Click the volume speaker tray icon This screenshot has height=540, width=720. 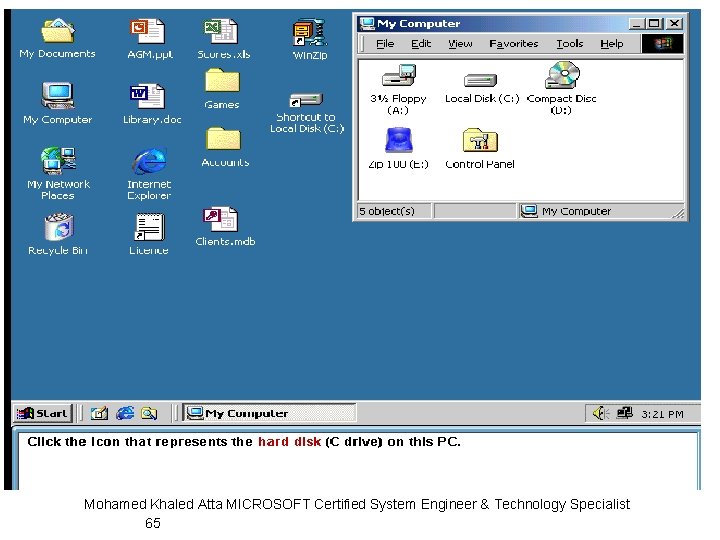pos(601,413)
